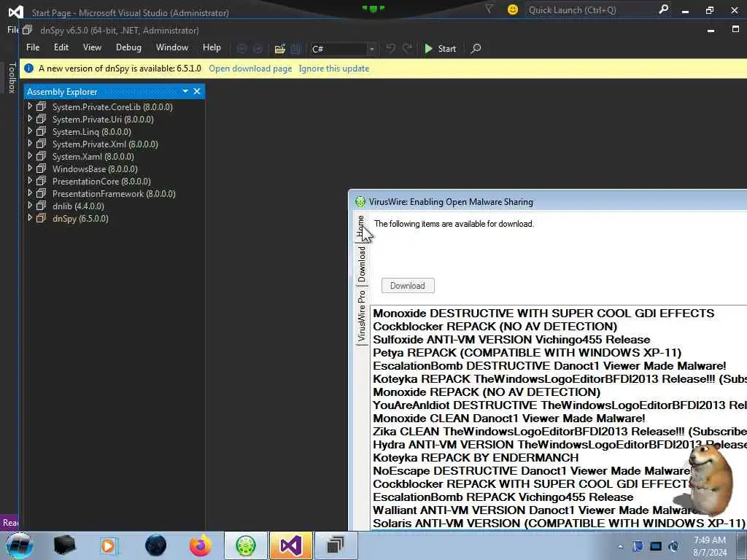Switch to VirusWire Pro vertical tab
Viewport: 747px width, 560px height.
coord(362,316)
